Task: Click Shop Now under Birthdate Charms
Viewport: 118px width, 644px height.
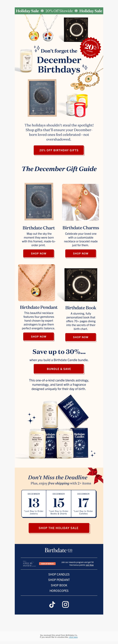Action: [x=80, y=253]
